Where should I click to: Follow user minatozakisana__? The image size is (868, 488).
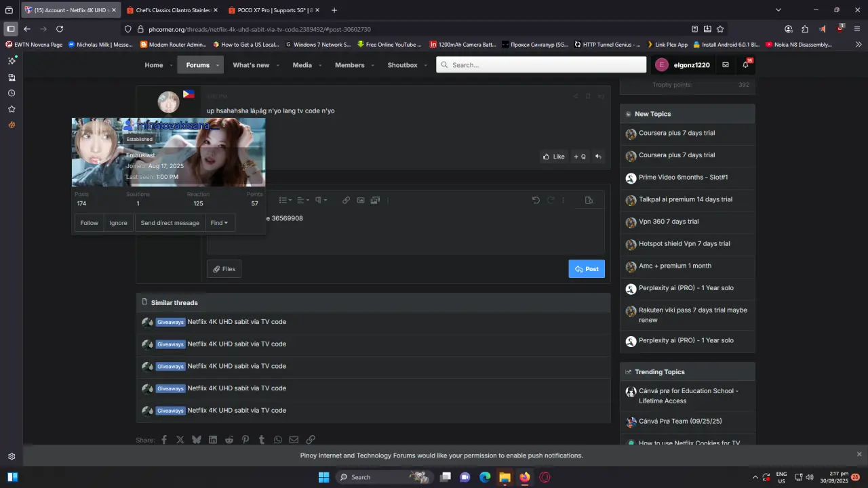click(x=89, y=223)
